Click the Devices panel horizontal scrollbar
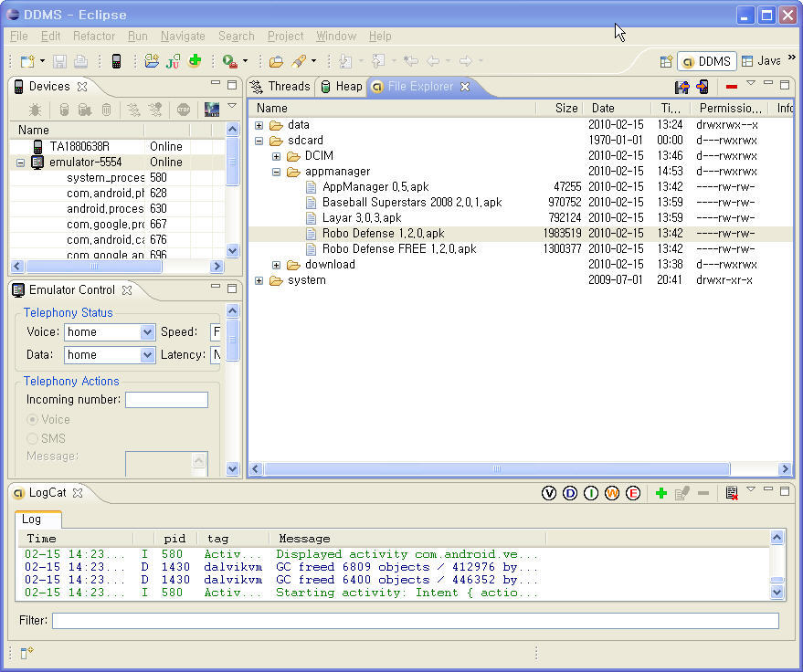 pyautogui.click(x=94, y=266)
